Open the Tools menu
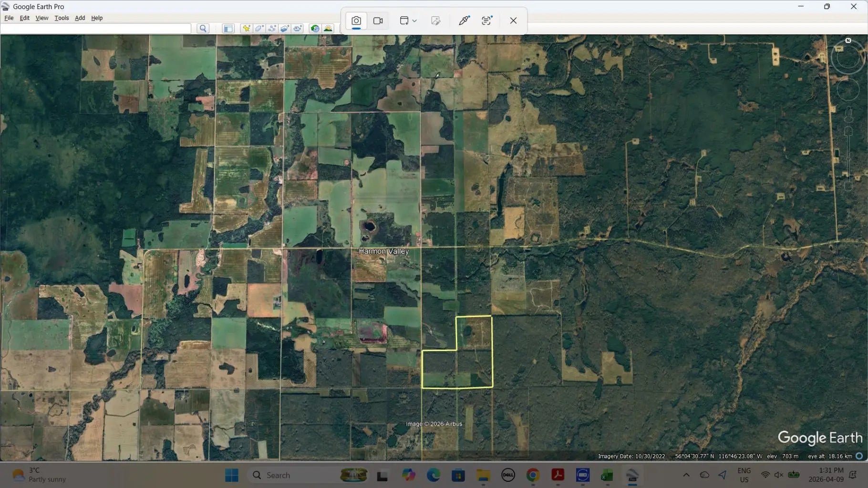 [62, 18]
